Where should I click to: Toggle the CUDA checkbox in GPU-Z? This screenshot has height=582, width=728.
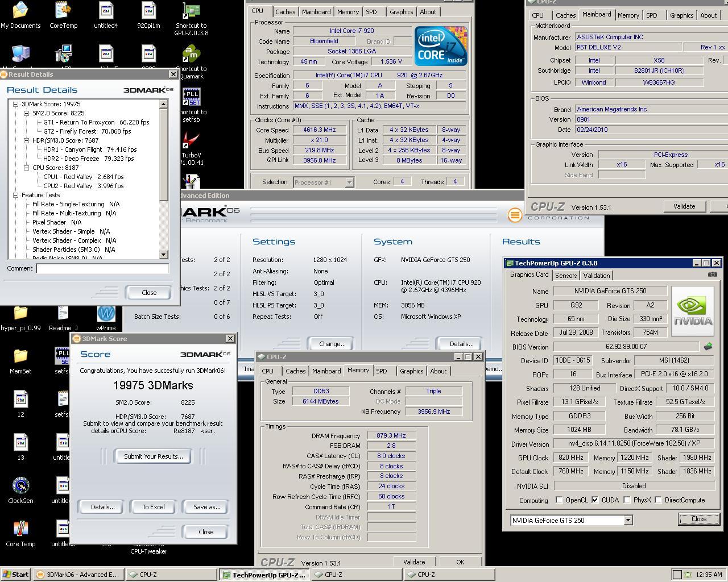point(595,500)
